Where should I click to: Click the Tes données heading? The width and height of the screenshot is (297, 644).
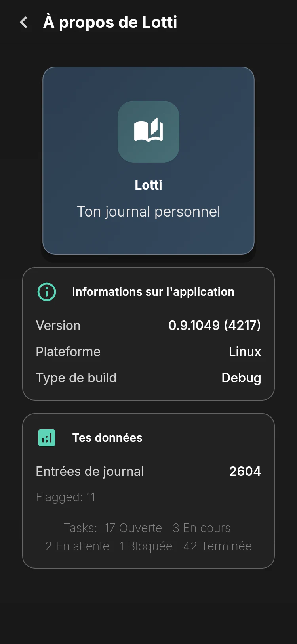click(107, 438)
